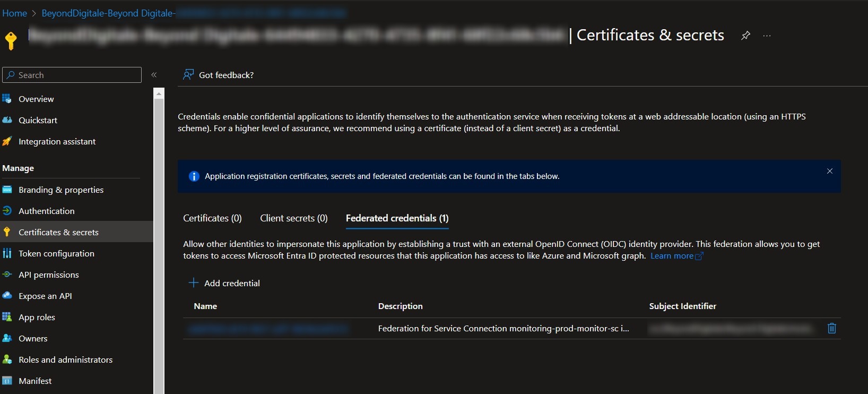
Task: Pin this page with the pin icon
Action: pyautogui.click(x=745, y=36)
